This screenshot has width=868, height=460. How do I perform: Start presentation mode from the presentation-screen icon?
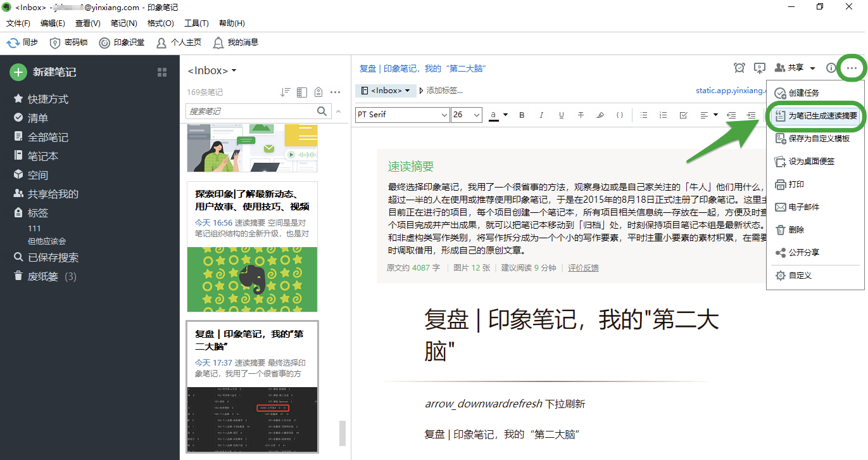point(760,68)
